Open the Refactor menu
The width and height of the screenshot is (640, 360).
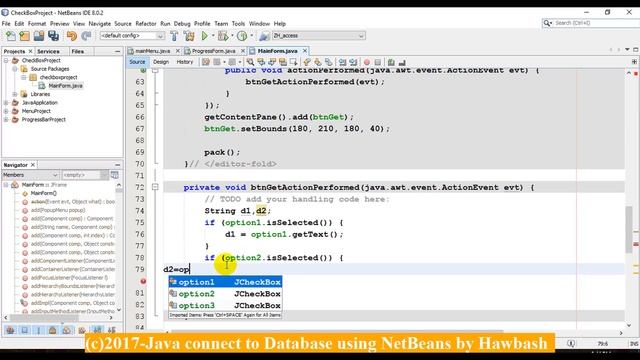pos(146,24)
